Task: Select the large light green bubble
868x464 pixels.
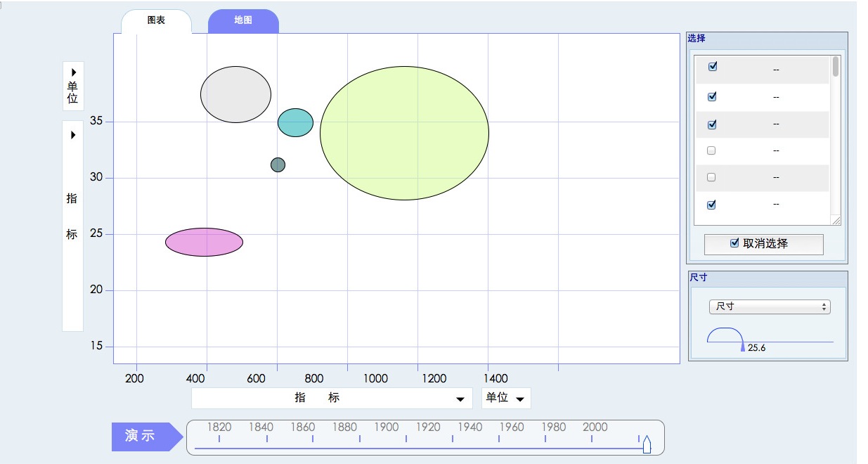Action: coord(404,133)
